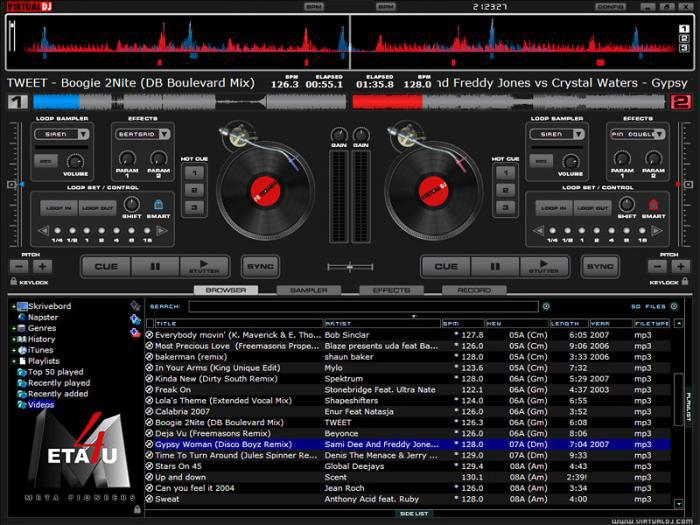This screenshot has height=525, width=700.
Task: Click pitch plus button on deck 1
Action: (42, 267)
